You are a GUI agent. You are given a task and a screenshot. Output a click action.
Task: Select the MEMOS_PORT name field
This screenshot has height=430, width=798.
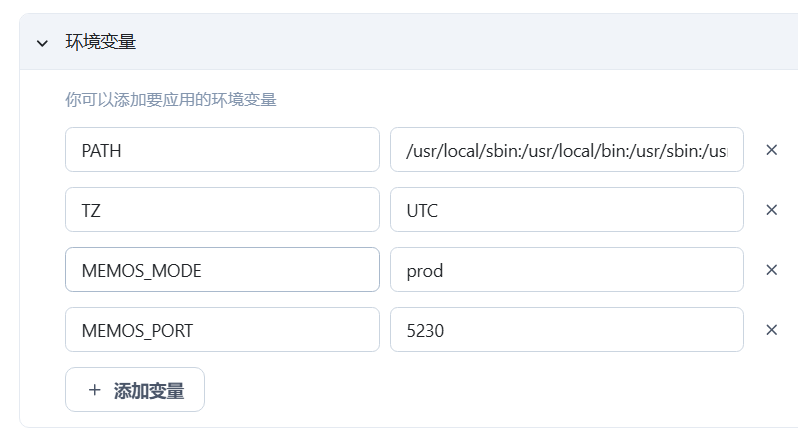click(222, 330)
